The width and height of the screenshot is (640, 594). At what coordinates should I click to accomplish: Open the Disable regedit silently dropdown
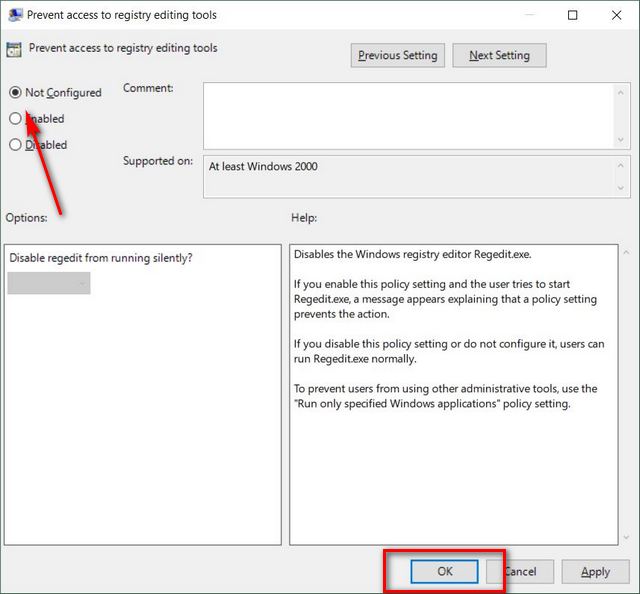point(49,283)
